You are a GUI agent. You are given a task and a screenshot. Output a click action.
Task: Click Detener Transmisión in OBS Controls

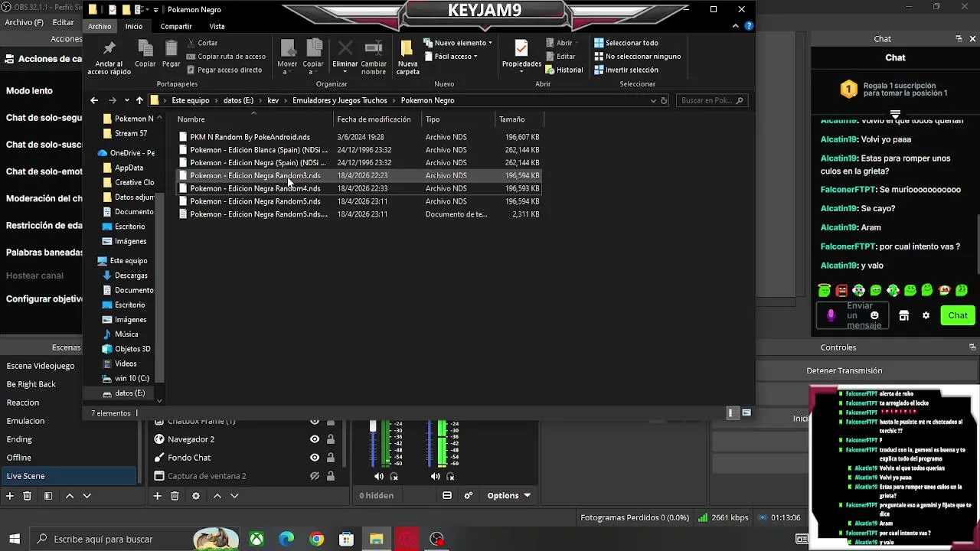tap(844, 370)
